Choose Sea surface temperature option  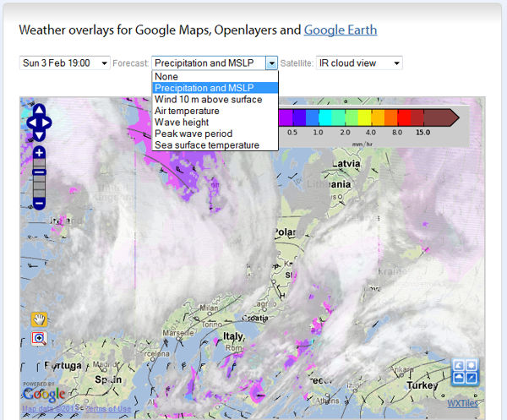(215, 145)
